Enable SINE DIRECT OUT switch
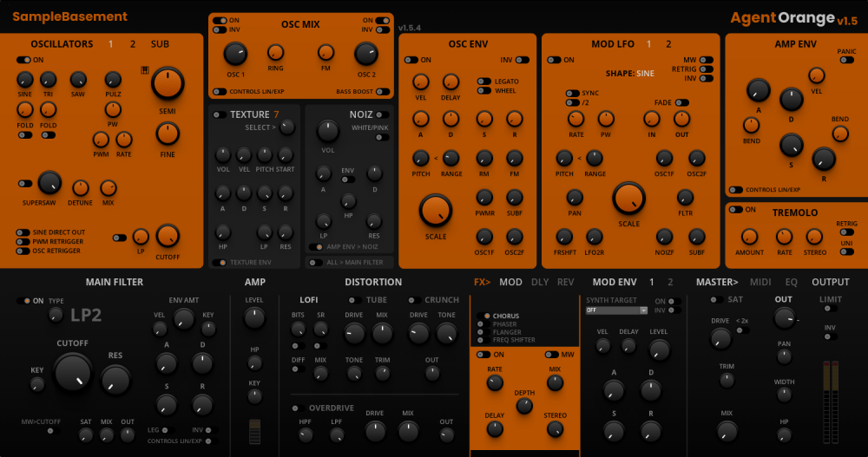This screenshot has width=868, height=457. pos(23,232)
